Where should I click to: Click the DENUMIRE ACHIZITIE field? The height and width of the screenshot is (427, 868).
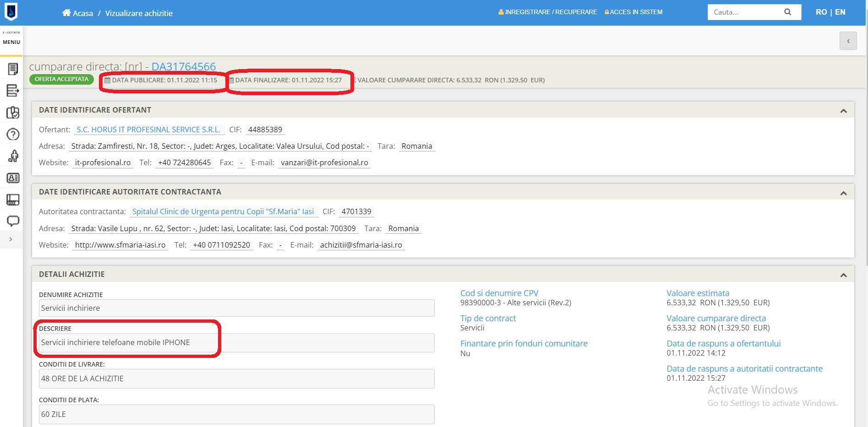tap(237, 308)
